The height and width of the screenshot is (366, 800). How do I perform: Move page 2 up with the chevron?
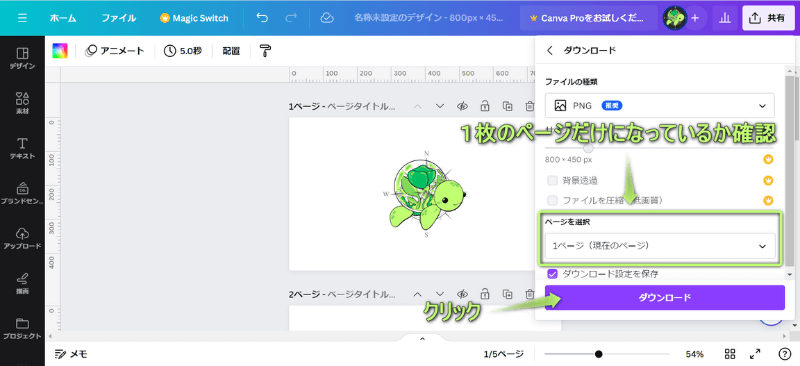[417, 294]
